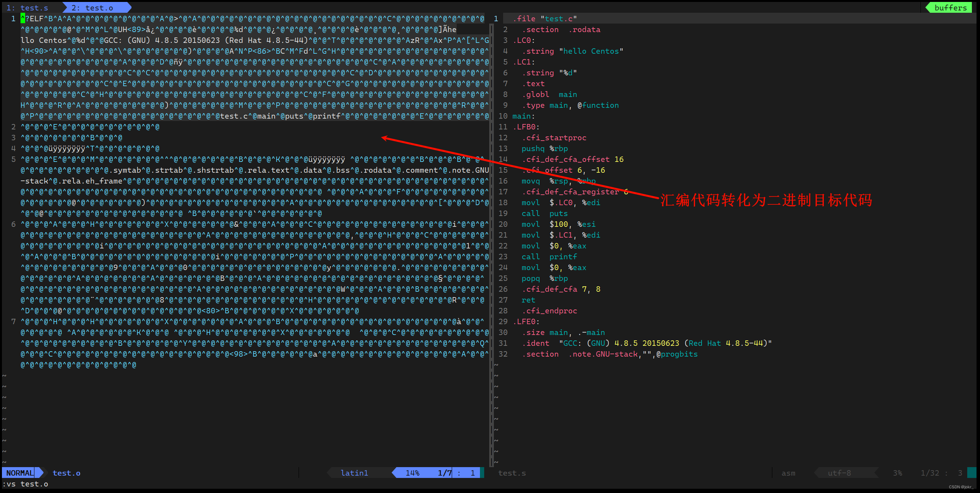Click the .LFE0: label line

(526, 321)
